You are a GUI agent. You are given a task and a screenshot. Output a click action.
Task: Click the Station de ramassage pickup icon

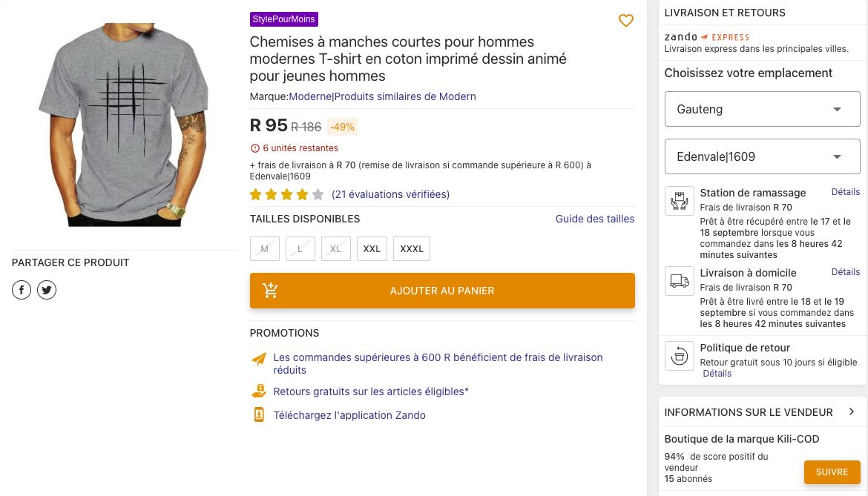679,200
